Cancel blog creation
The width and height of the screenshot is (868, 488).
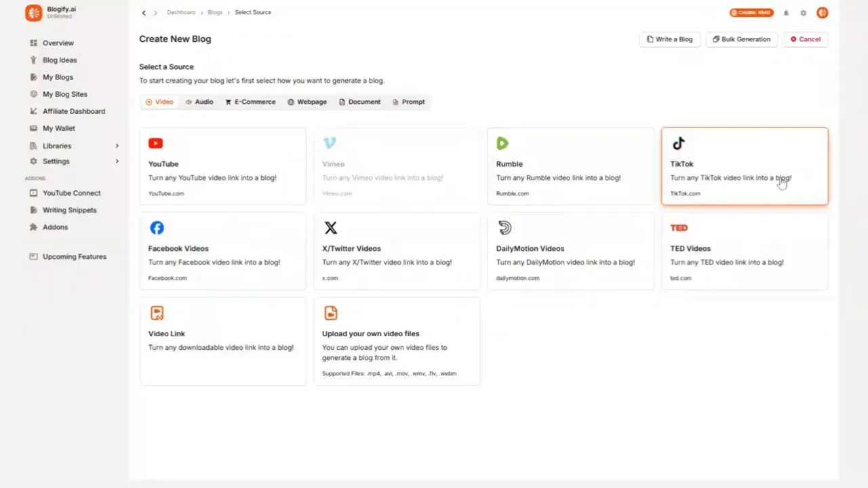(x=805, y=39)
